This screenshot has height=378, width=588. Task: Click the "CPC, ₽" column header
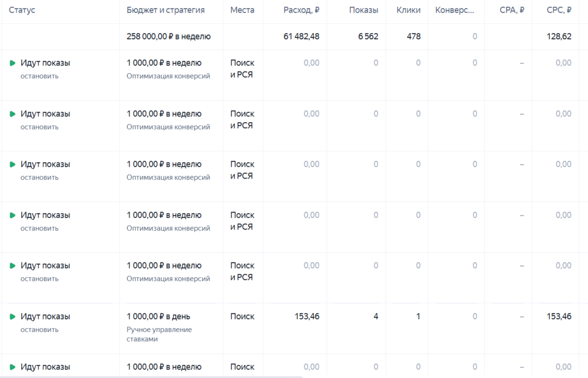(559, 10)
